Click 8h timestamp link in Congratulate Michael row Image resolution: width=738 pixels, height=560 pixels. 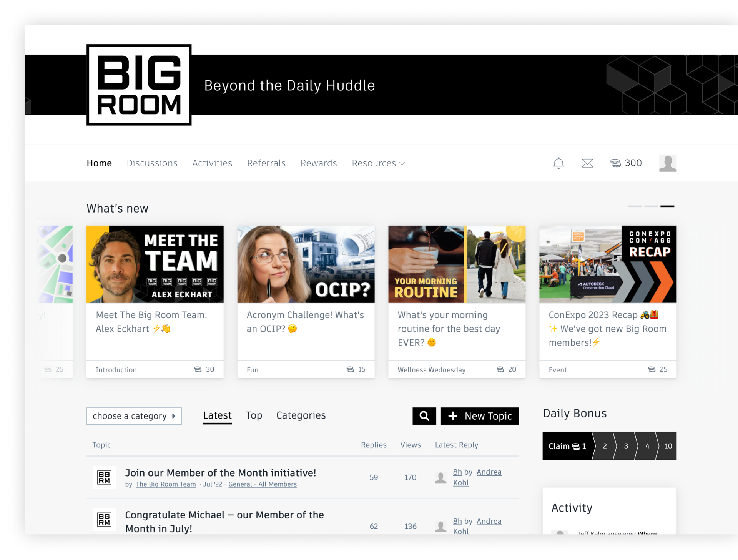[x=457, y=521]
